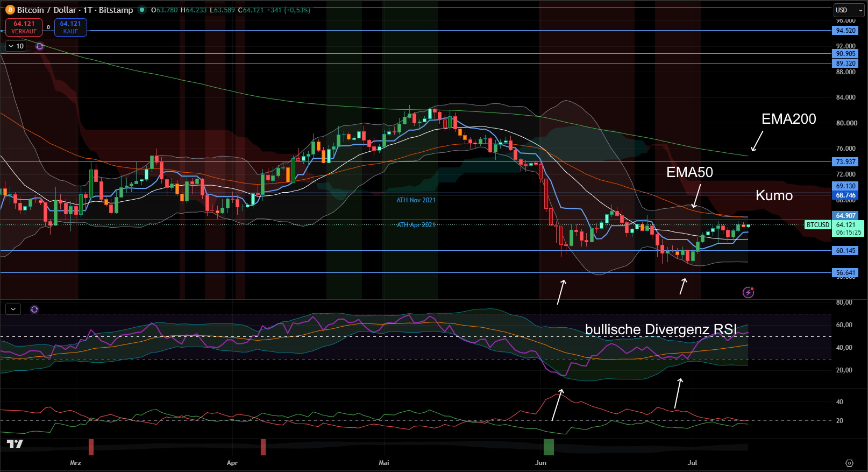The image size is (868, 472).
Task: Select the EMA200 text annotation
Action: (x=788, y=119)
